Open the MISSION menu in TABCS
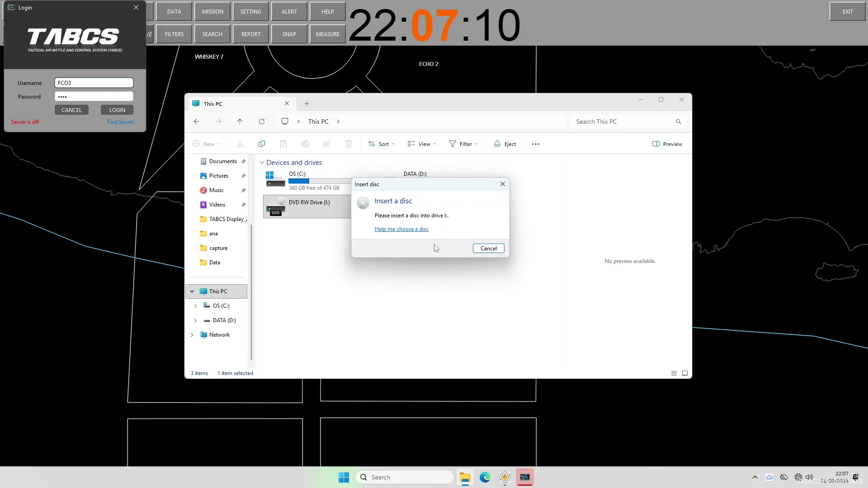The image size is (868, 488). (x=212, y=12)
